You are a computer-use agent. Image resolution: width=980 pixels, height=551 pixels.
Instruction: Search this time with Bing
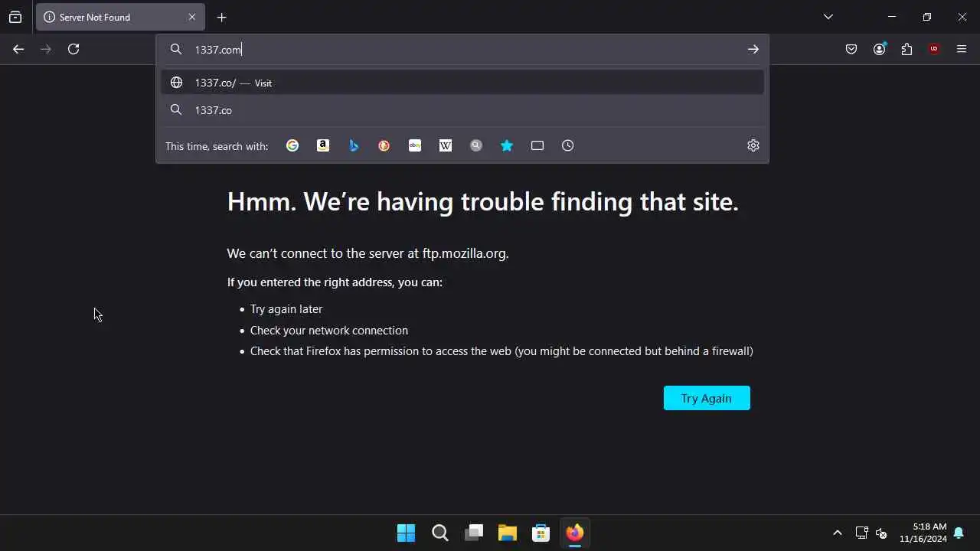354,145
